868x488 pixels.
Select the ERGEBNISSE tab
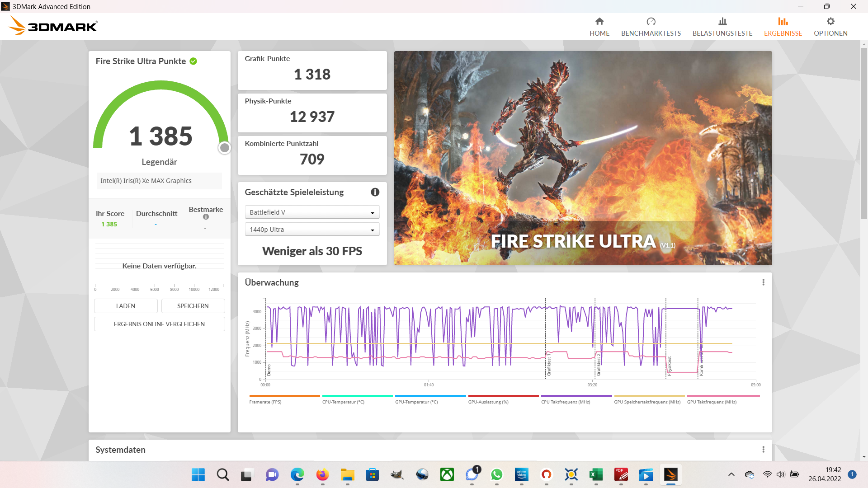point(783,27)
